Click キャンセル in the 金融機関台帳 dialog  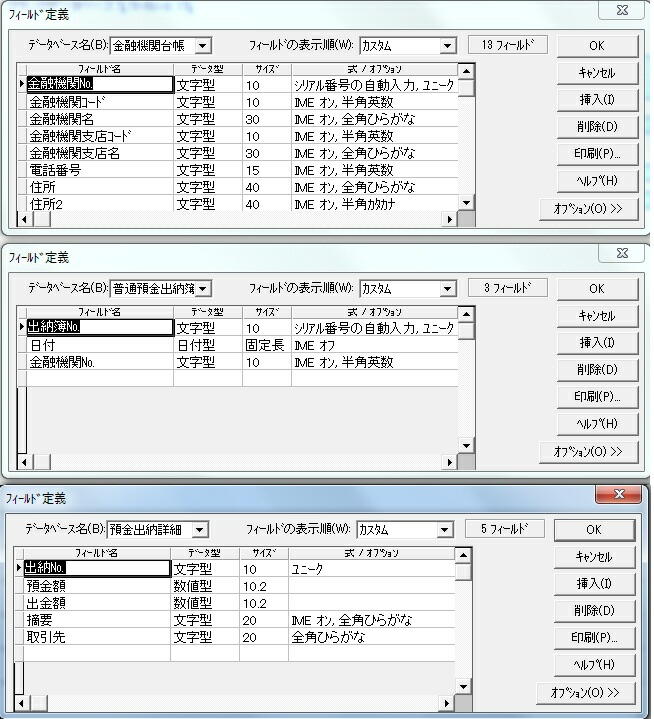click(x=597, y=72)
